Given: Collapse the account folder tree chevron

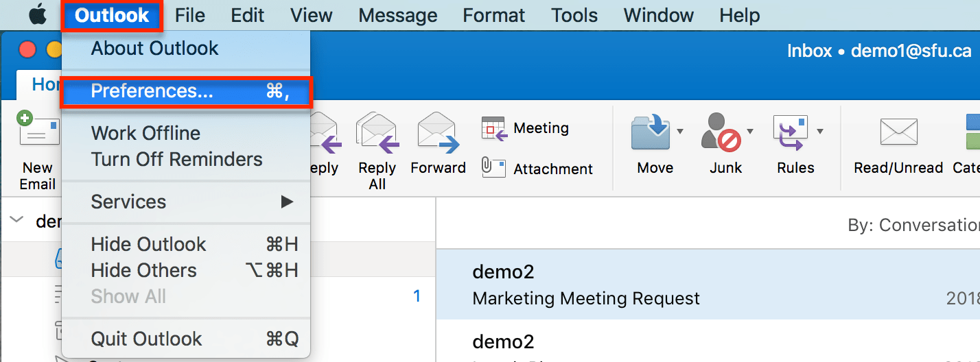Looking at the screenshot, I should pos(16,219).
